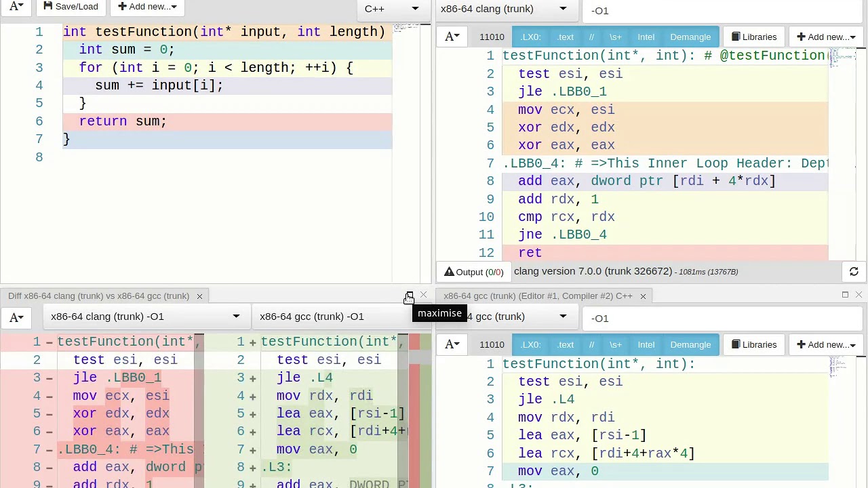Toggle .text directives filter in gcc pane
The height and width of the screenshot is (488, 868).
pos(565,345)
